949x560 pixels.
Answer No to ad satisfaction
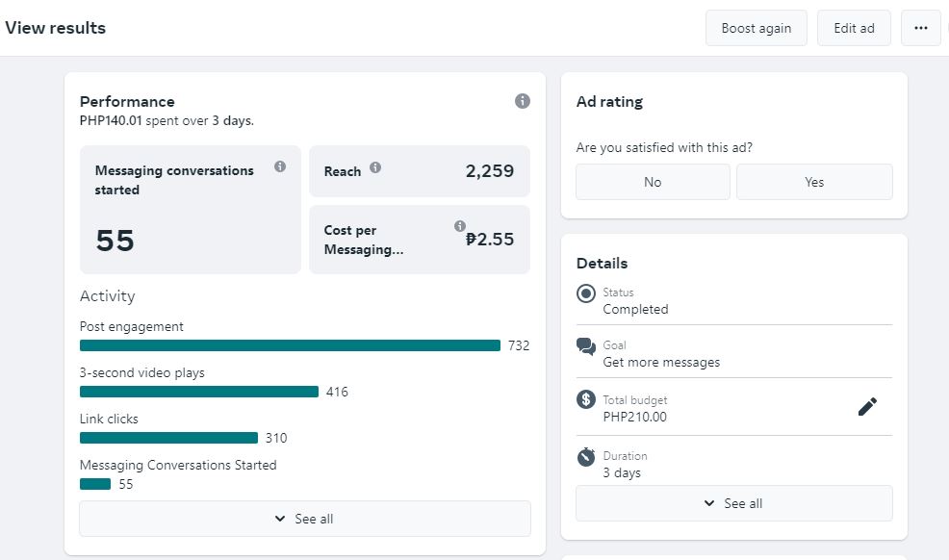point(653,182)
